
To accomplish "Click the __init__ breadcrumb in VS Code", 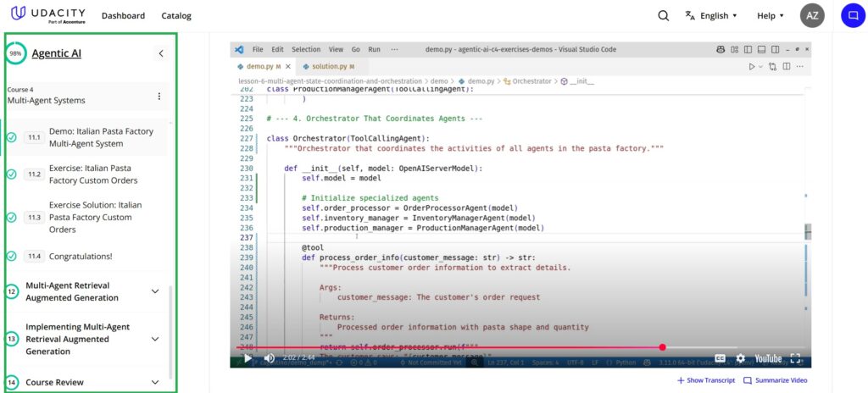I will tap(577, 81).
